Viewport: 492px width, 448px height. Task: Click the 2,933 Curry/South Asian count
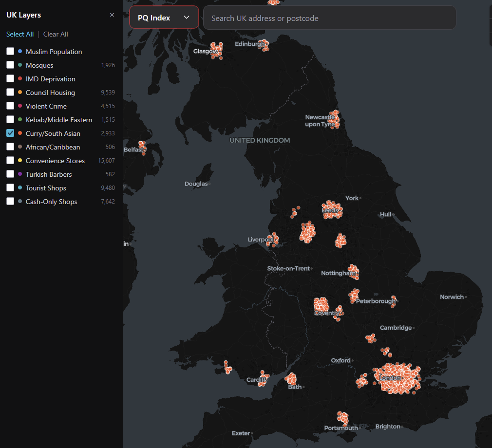point(108,133)
